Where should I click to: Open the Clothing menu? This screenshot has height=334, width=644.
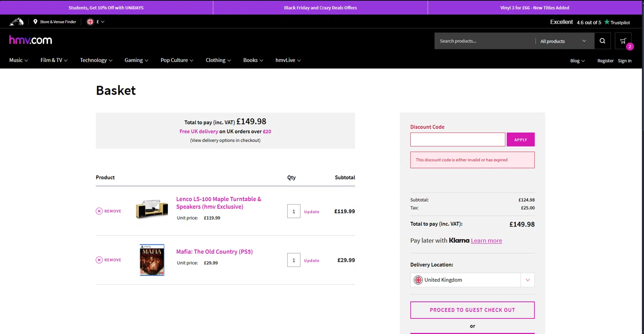(218, 60)
